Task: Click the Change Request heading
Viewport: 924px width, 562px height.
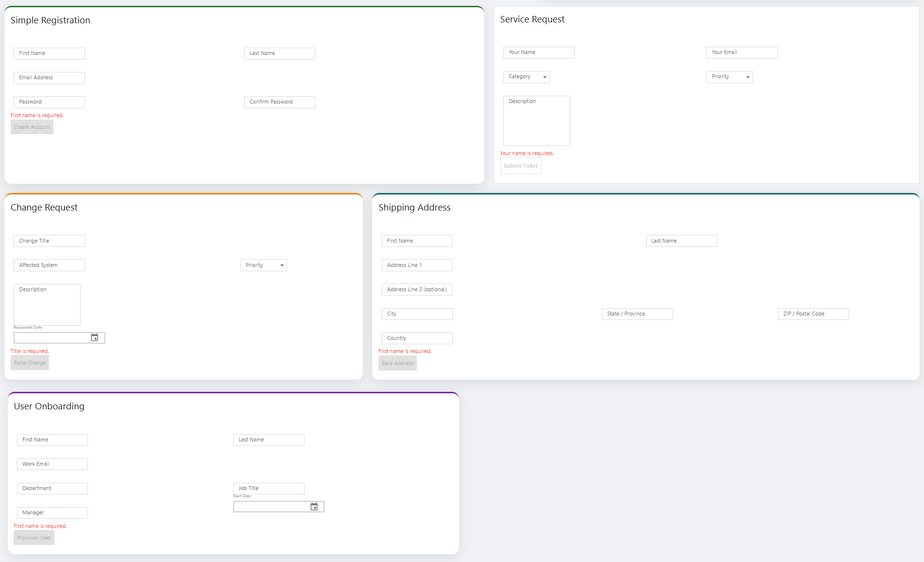Action: [x=44, y=207]
